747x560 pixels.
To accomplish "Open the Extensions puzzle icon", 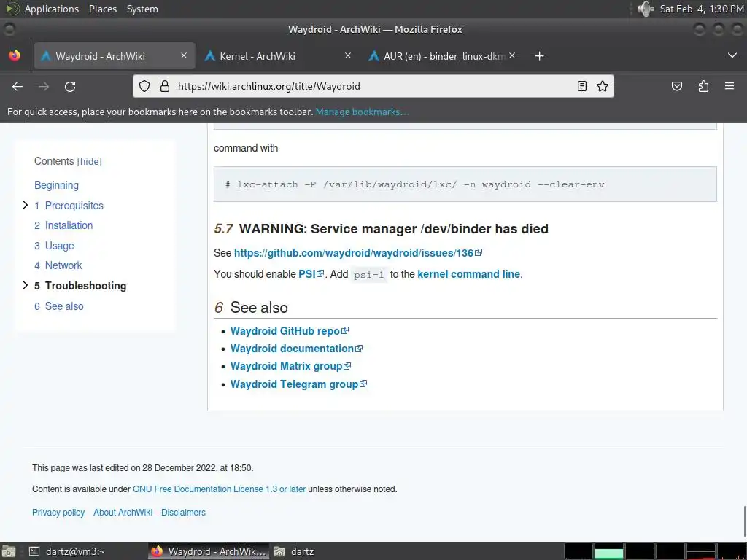I will coord(703,86).
